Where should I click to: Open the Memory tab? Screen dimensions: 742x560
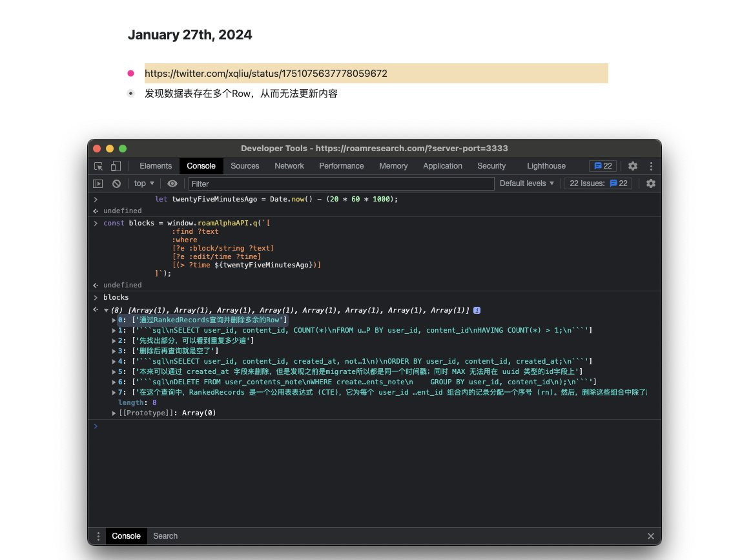(x=393, y=166)
